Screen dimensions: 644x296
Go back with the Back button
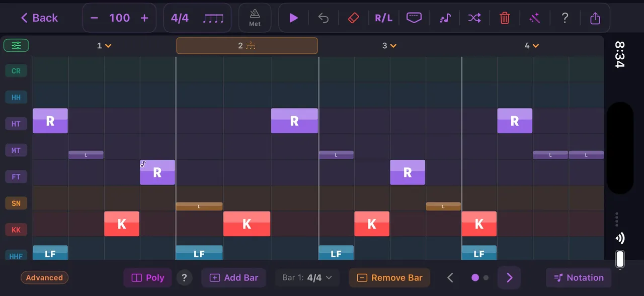click(x=39, y=18)
